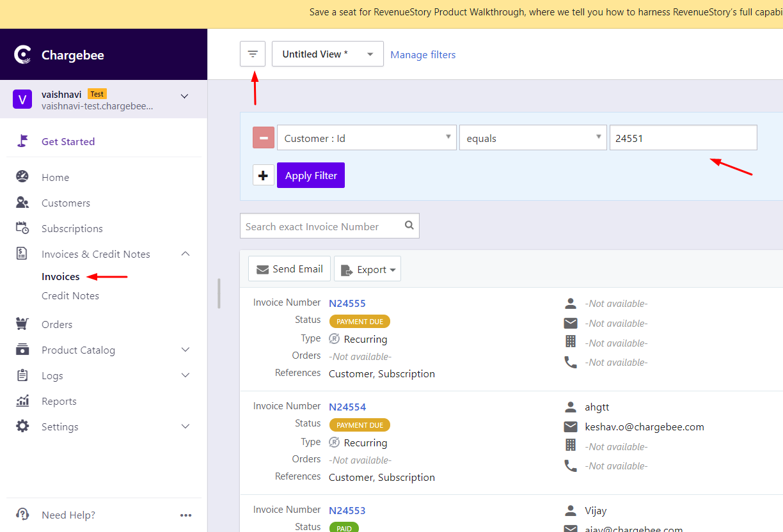Click the Apply Filter button

311,175
